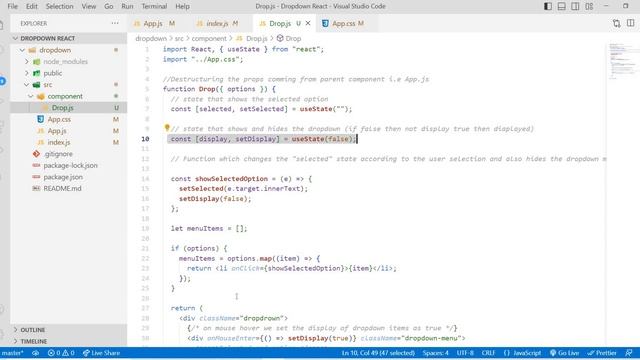Open .gitignore file
The height and width of the screenshot is (360, 640).
(58, 154)
